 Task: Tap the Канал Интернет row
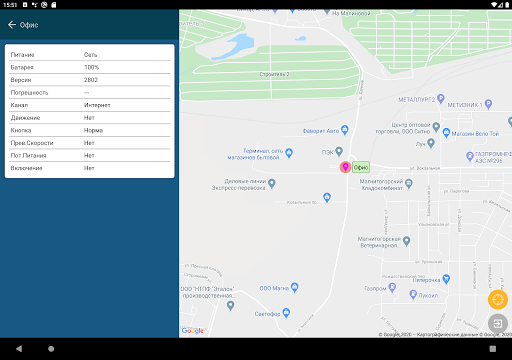point(89,105)
